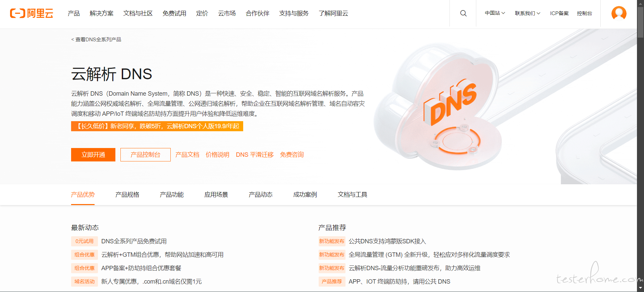Open APP、IOT 终端防劫持 recommendation item
Image resolution: width=644 pixels, height=292 pixels.
point(399,282)
